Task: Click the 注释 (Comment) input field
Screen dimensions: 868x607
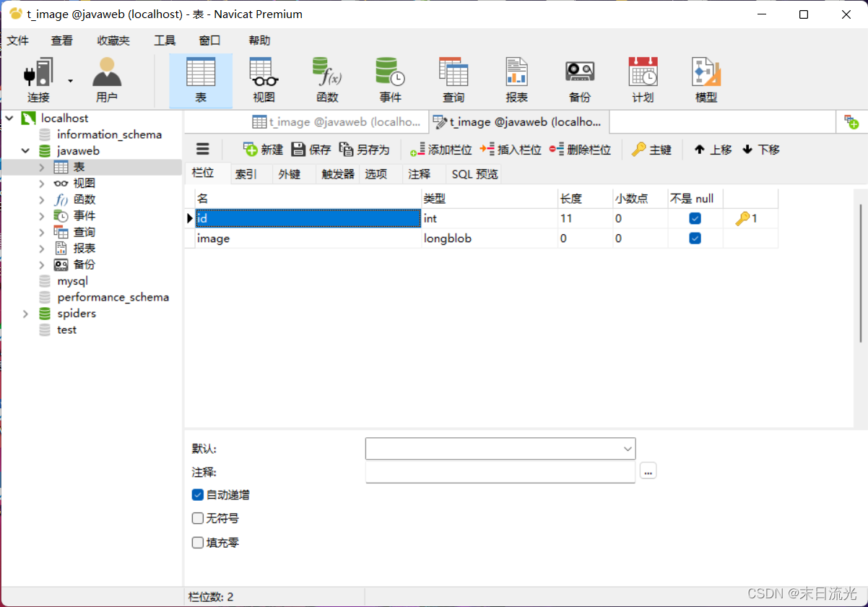Action: pos(500,472)
